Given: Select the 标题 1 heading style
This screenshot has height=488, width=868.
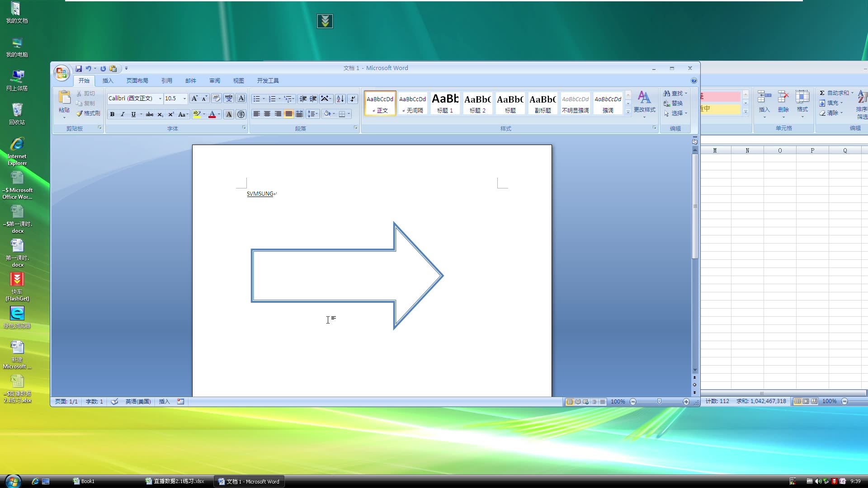Looking at the screenshot, I should (445, 103).
